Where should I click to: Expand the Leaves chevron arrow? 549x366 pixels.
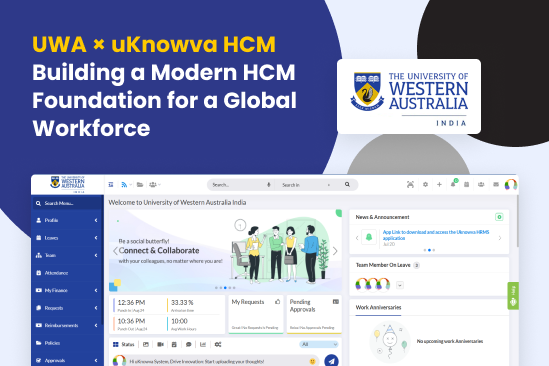tap(96, 238)
